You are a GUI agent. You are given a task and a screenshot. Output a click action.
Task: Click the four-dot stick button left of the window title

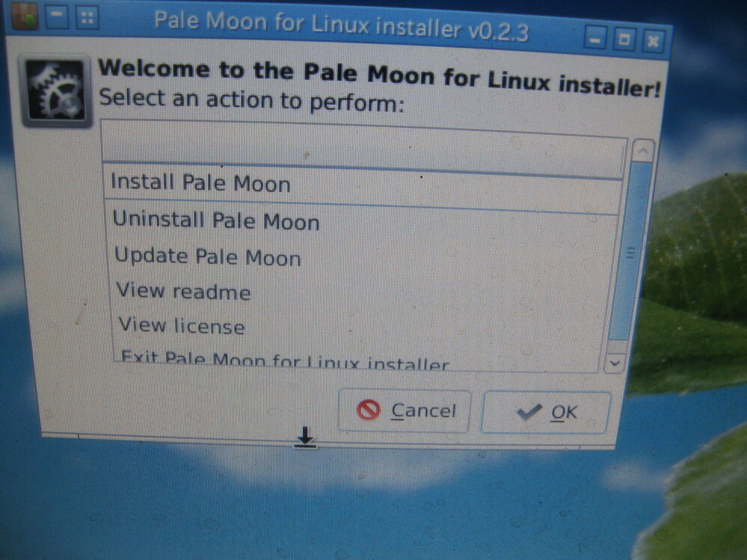pyautogui.click(x=87, y=18)
